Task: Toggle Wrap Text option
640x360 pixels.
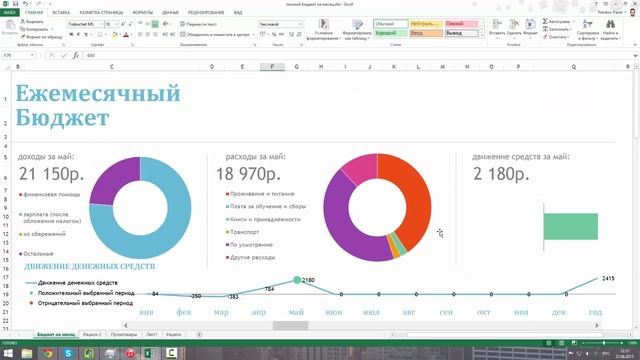Action: (198, 24)
